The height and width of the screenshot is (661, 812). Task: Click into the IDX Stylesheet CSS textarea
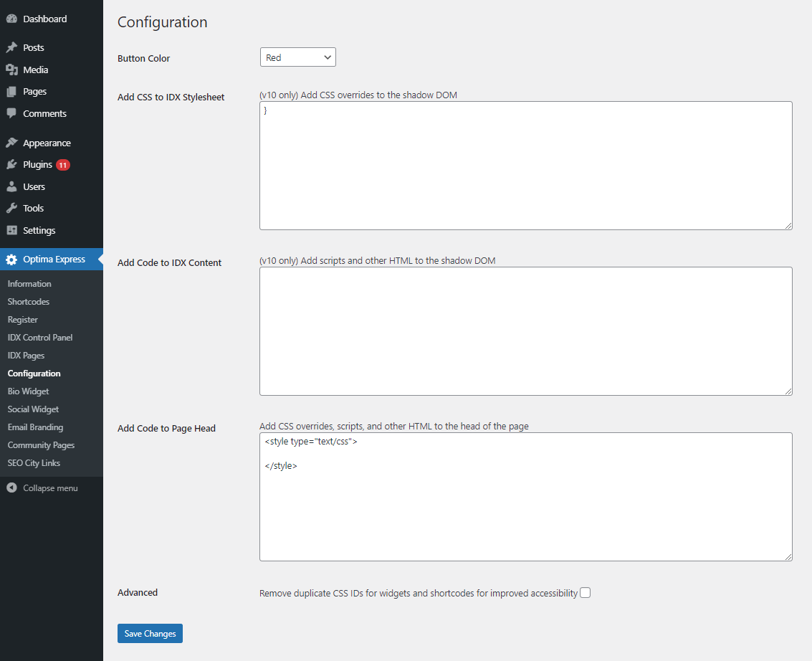525,166
